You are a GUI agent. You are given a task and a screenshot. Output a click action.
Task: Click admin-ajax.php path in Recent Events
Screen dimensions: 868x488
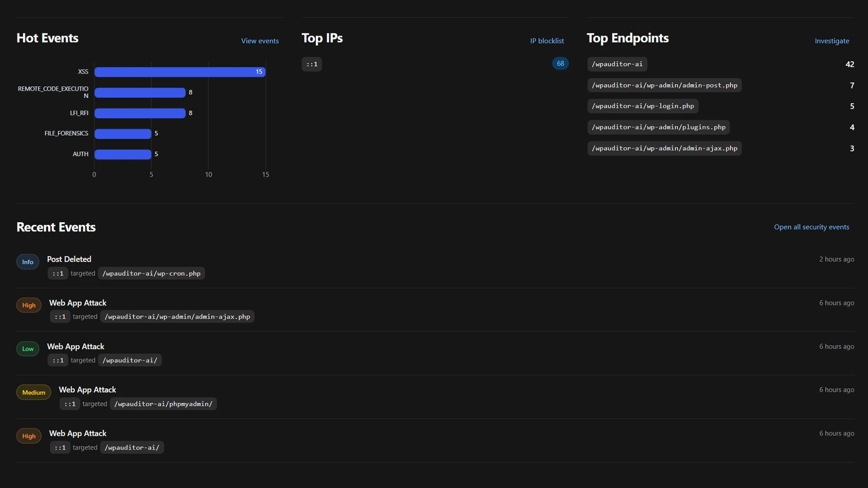tap(177, 317)
